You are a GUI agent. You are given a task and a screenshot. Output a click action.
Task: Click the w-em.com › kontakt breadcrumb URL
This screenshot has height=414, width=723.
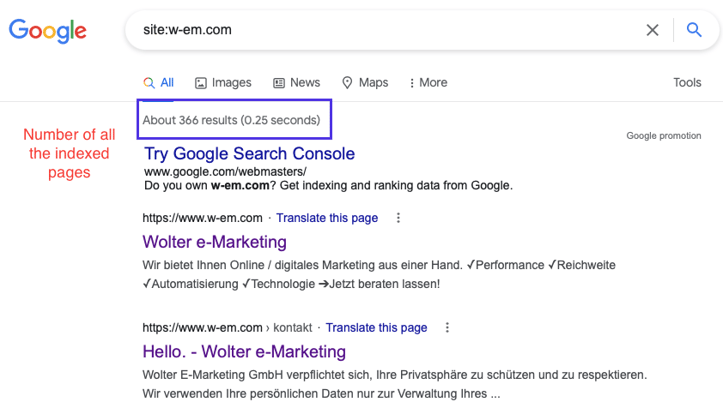[x=227, y=327]
